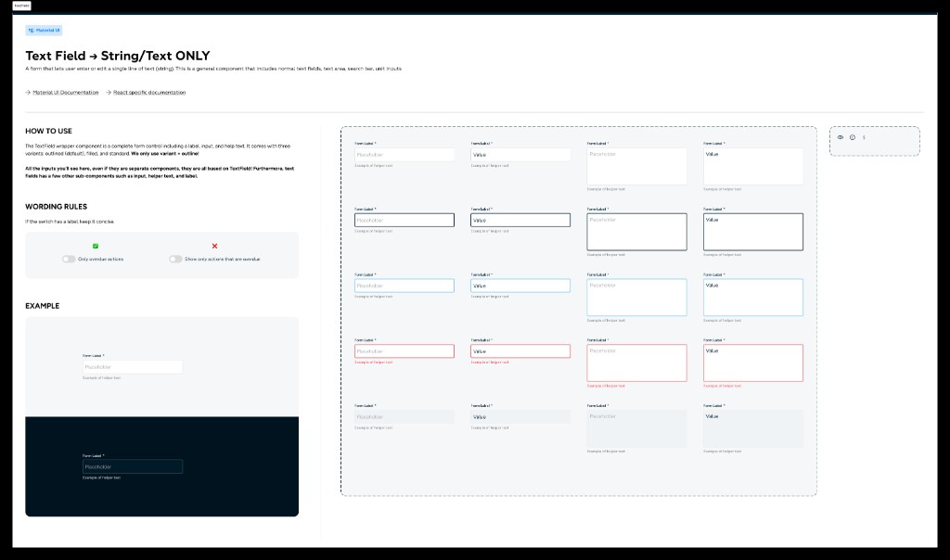
Task: Click the default single-line Placeholder field without border
Action: pos(404,155)
